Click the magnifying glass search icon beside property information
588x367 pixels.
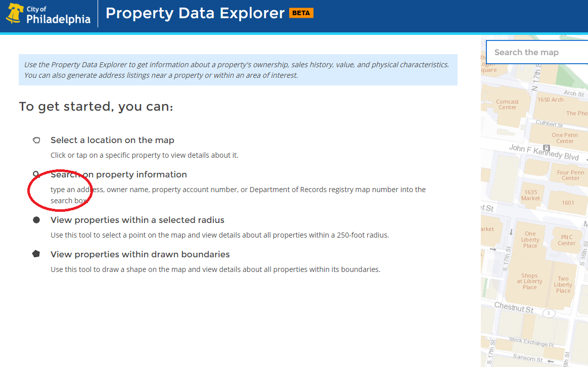(x=35, y=173)
